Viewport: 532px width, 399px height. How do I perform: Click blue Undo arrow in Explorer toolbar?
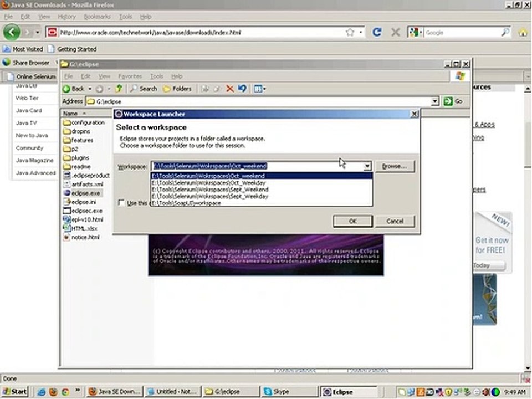coord(242,89)
